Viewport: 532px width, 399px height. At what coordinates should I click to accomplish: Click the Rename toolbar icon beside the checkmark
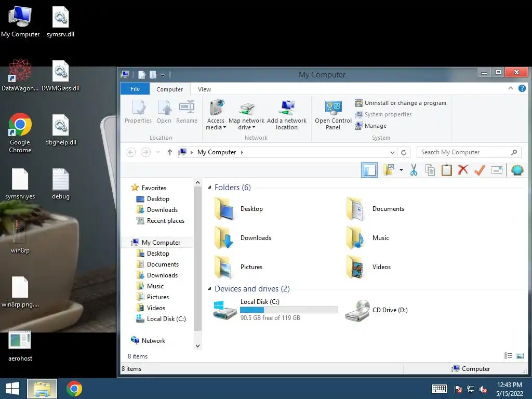496,170
